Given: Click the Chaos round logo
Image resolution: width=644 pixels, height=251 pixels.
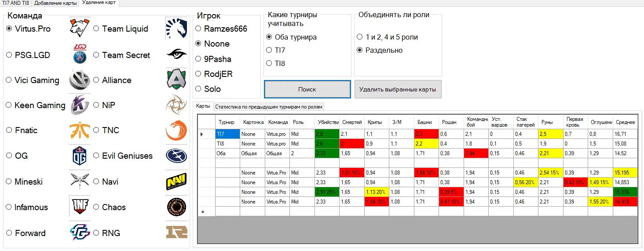Looking at the screenshot, I should pyautogui.click(x=176, y=207).
